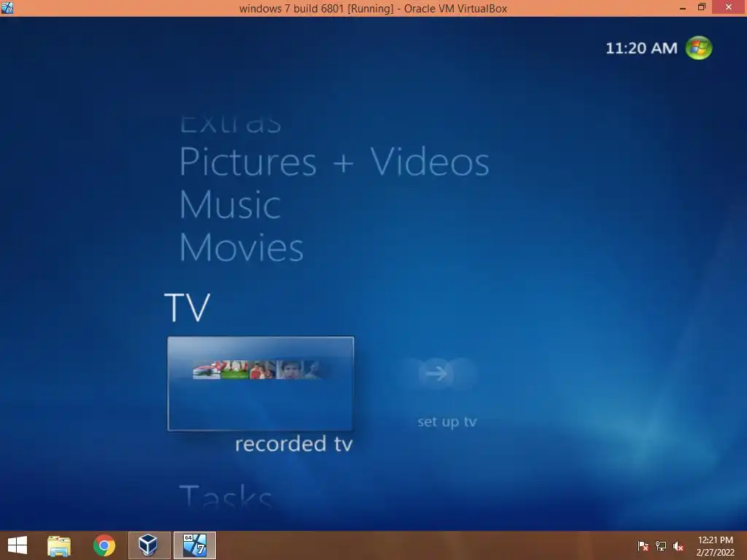Open File Explorer from the taskbar
Screen dimensions: 747x560
(x=59, y=545)
